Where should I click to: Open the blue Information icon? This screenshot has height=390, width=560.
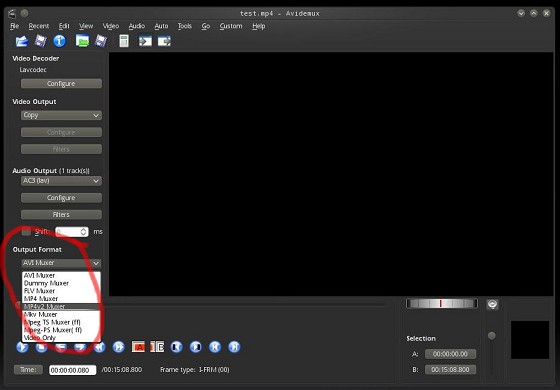click(x=60, y=41)
